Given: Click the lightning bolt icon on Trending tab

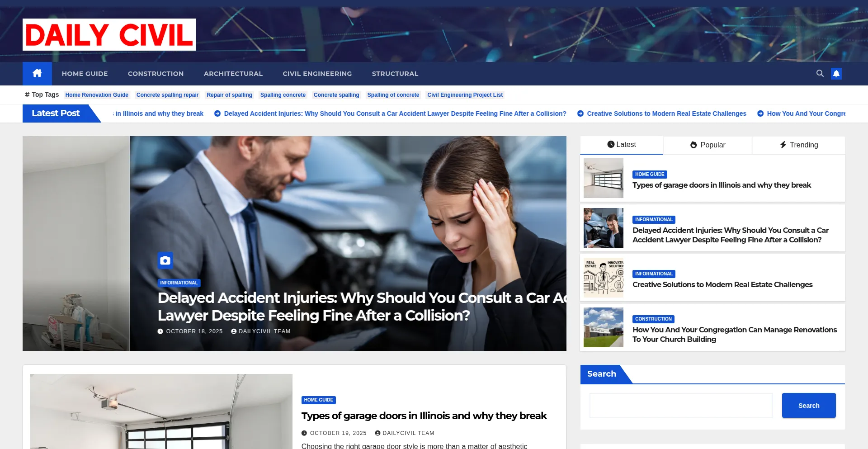Looking at the screenshot, I should 783,145.
